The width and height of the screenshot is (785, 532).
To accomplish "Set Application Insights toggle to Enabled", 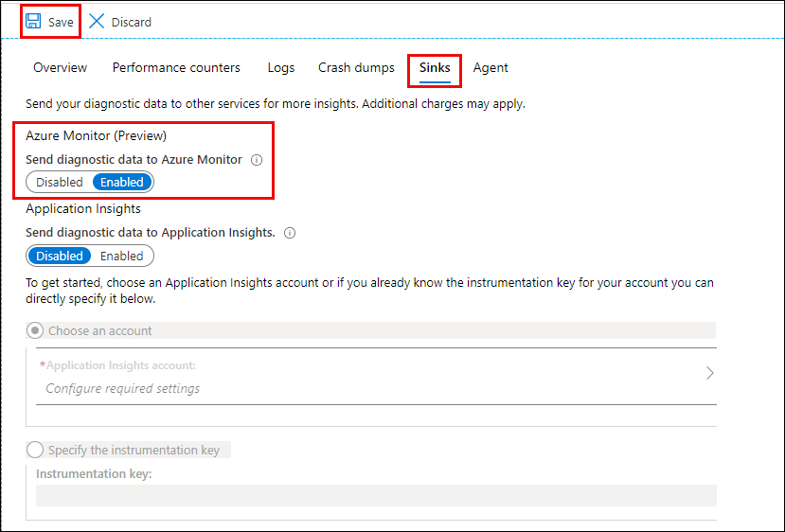I will [x=121, y=256].
